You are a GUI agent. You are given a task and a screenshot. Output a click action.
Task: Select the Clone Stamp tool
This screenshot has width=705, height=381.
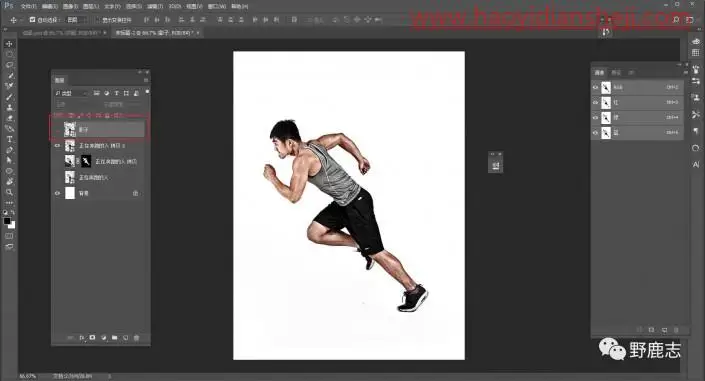coord(9,108)
